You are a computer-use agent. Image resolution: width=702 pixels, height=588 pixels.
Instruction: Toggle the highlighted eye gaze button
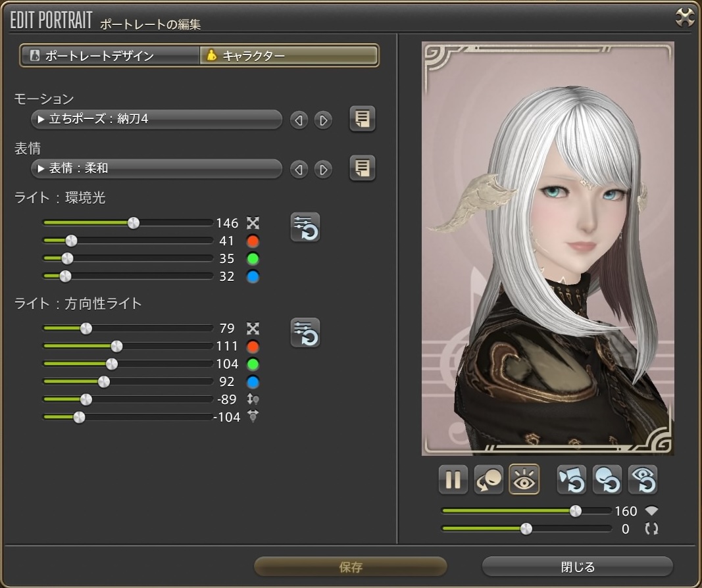coord(524,479)
